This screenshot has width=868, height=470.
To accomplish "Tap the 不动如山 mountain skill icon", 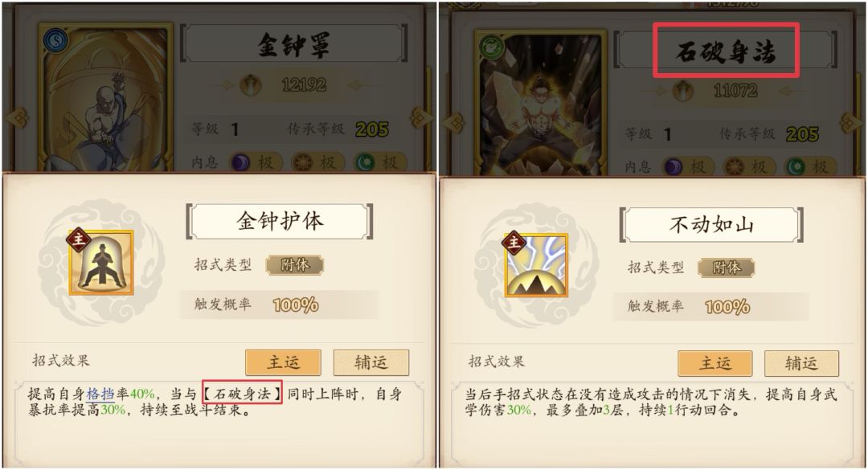I will point(536,264).
